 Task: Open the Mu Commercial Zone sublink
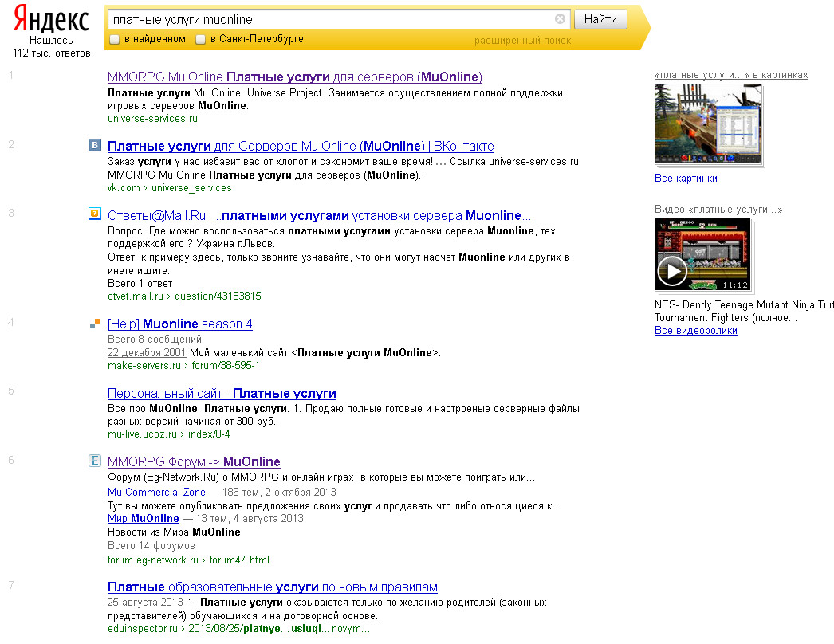pyautogui.click(x=156, y=492)
